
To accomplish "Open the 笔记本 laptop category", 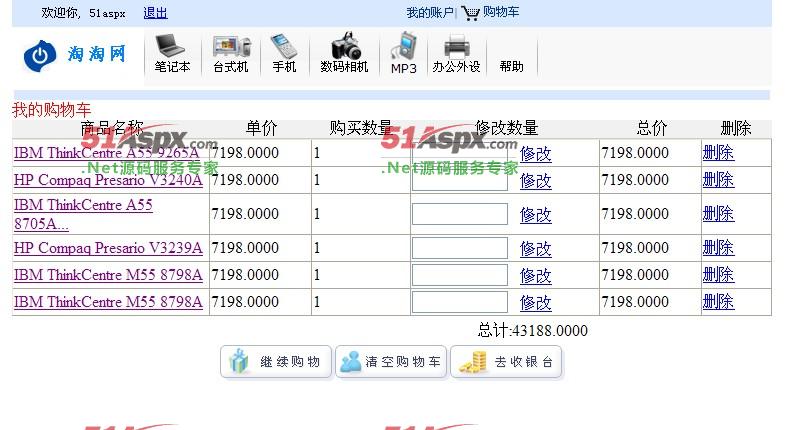I will tap(172, 53).
